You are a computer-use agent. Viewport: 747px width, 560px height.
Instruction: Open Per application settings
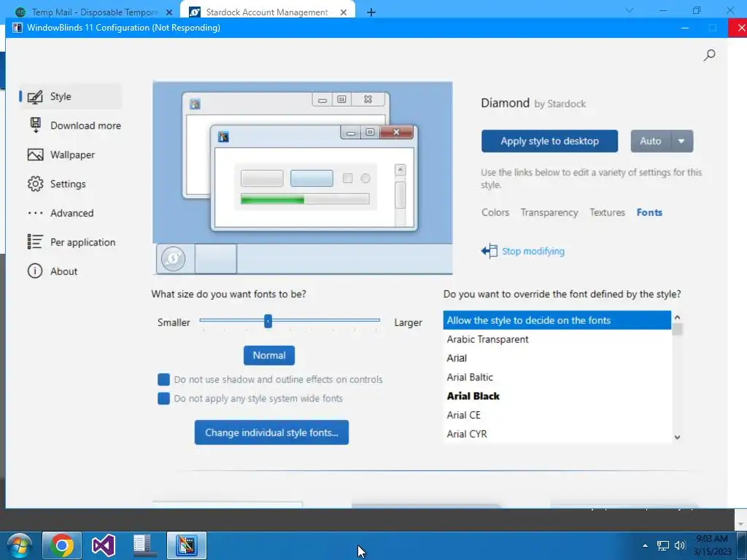click(83, 242)
